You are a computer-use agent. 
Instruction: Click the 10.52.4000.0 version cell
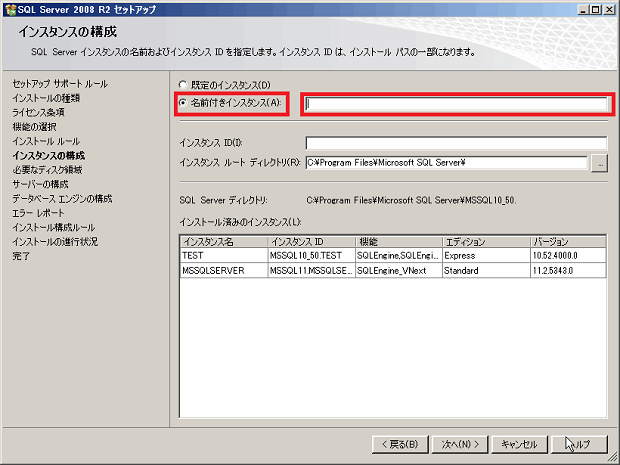click(x=568, y=255)
